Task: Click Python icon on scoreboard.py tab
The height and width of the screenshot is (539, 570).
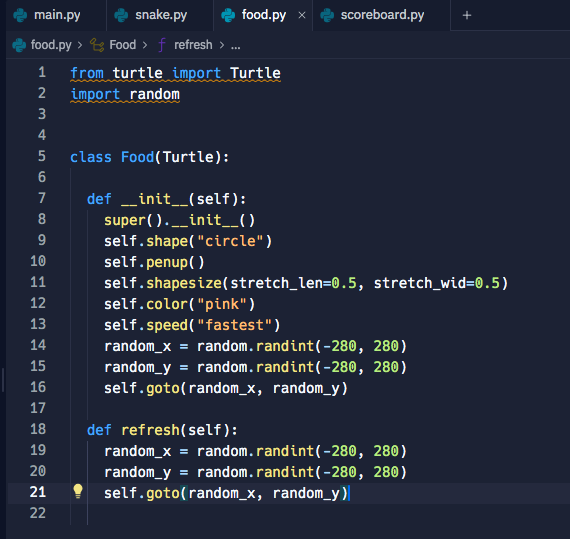Action: (327, 15)
